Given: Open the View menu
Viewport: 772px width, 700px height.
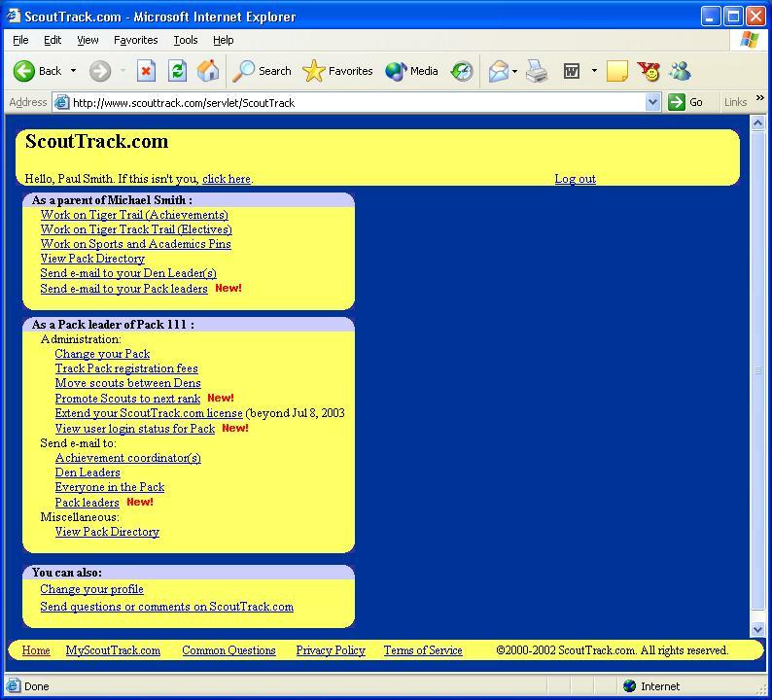Looking at the screenshot, I should click(x=88, y=41).
